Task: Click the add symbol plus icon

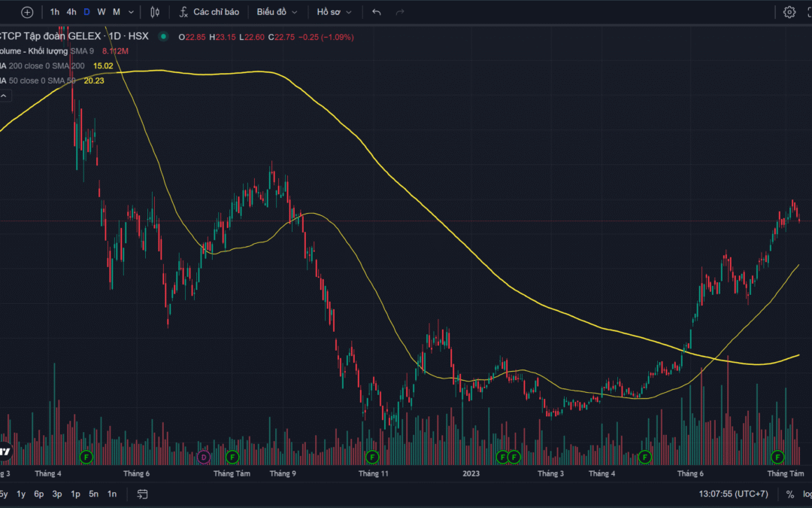Action: pos(27,12)
